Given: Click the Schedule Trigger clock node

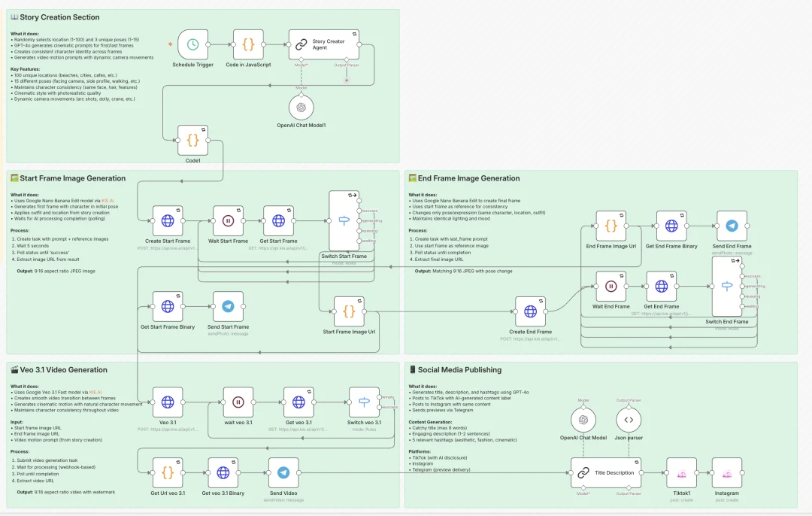Looking at the screenshot, I should pos(192,45).
